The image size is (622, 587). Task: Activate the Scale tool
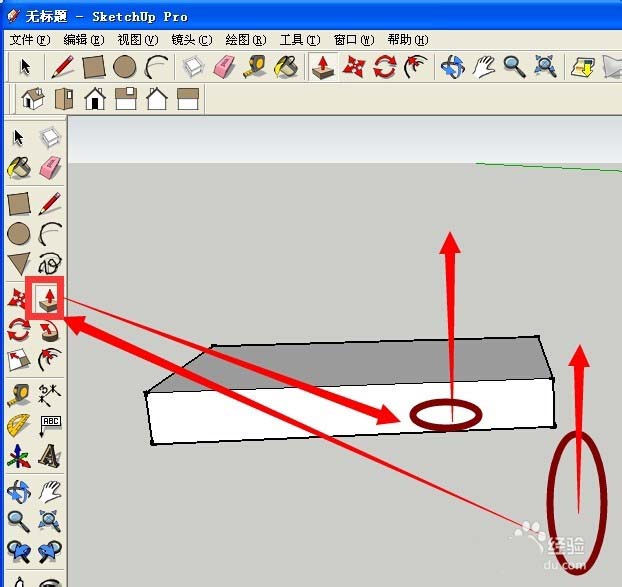[x=19, y=359]
